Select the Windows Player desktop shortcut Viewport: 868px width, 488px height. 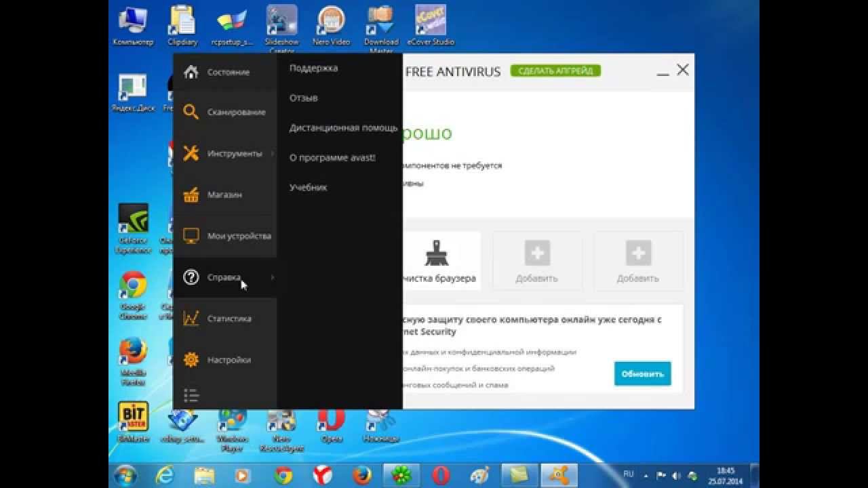coord(232,430)
